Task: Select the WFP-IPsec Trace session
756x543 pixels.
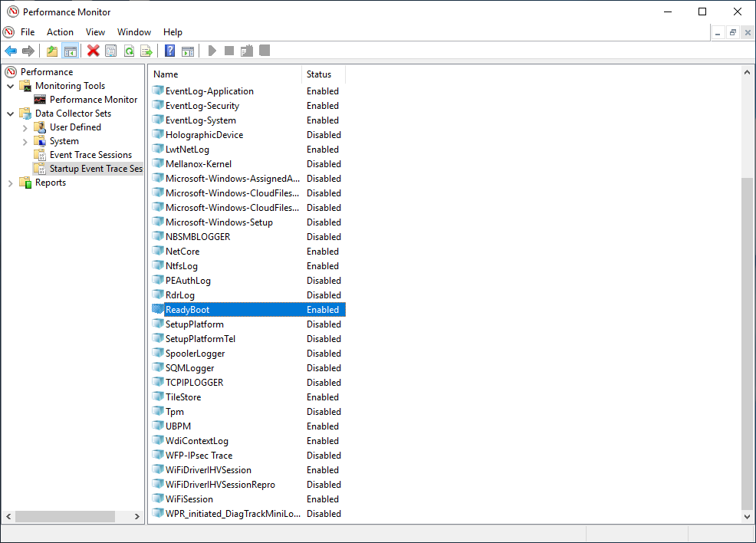Action: pos(248,456)
